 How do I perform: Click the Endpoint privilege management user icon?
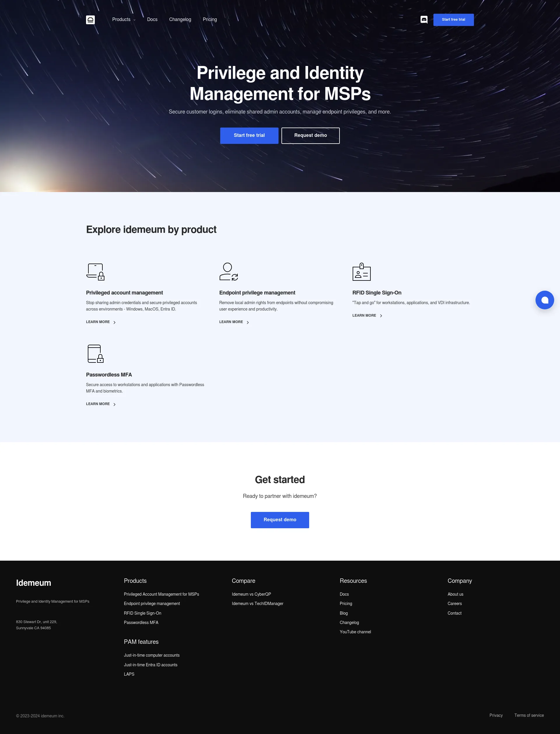[229, 271]
